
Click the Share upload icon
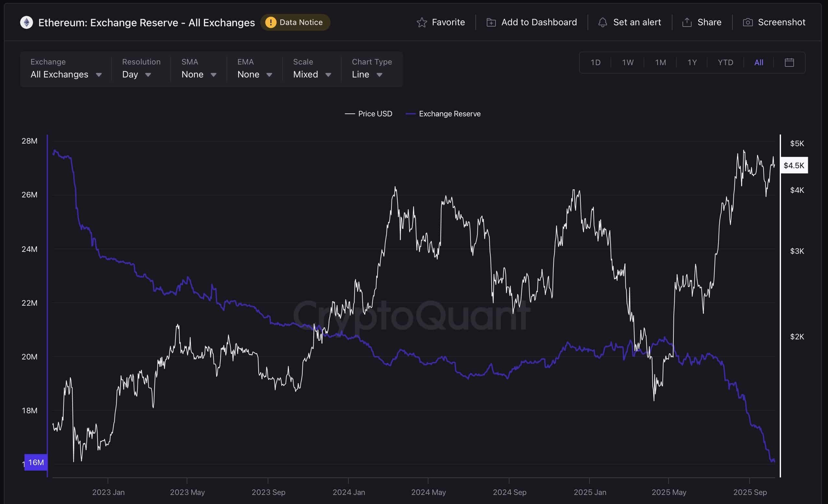click(x=687, y=22)
